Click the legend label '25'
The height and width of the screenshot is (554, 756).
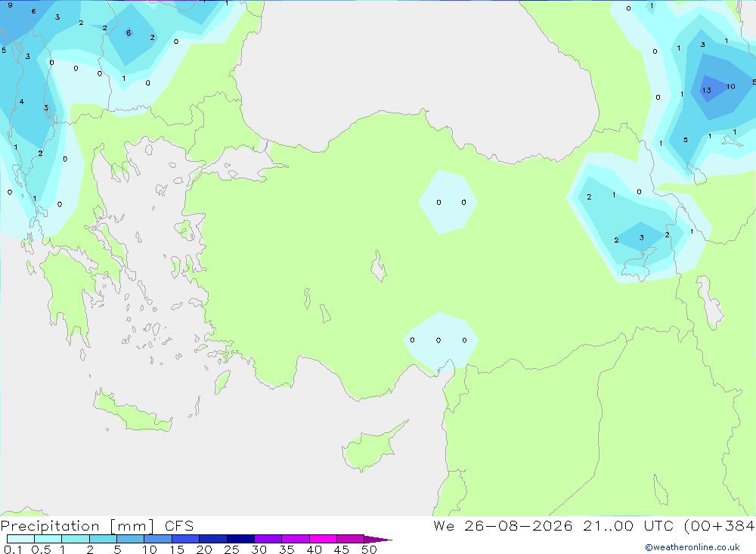[x=231, y=549]
